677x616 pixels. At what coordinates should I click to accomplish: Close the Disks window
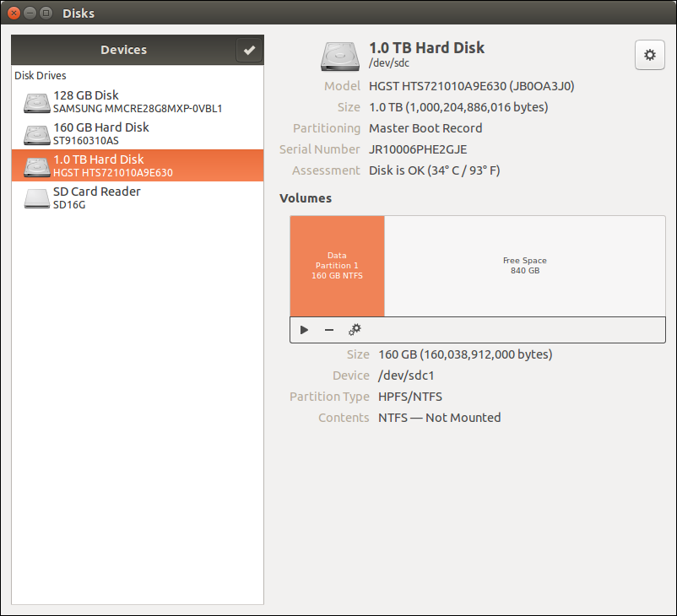12,13
